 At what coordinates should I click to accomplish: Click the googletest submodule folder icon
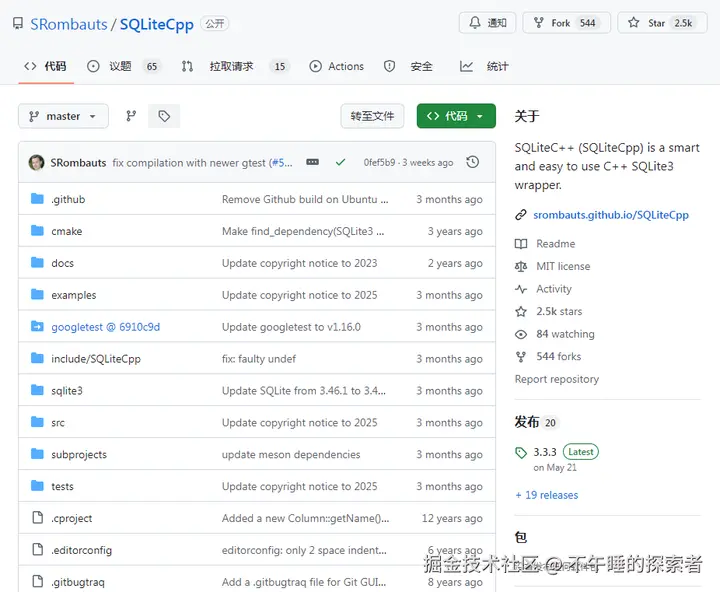pyautogui.click(x=37, y=326)
